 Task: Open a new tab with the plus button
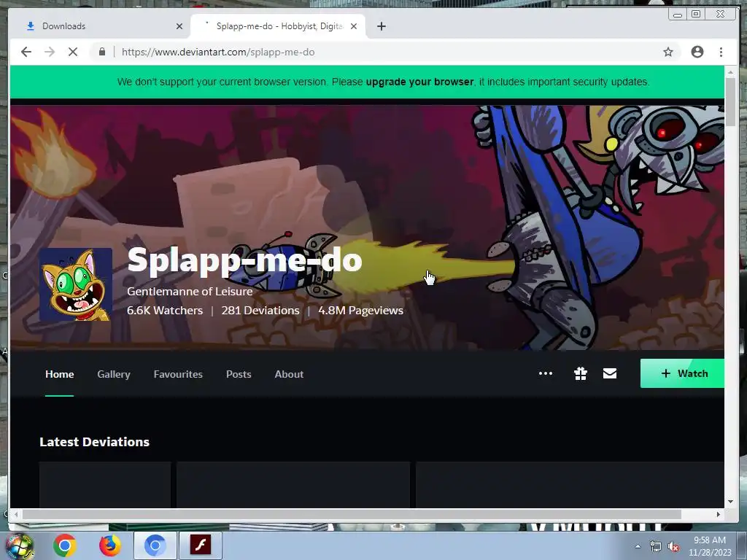pyautogui.click(x=381, y=26)
